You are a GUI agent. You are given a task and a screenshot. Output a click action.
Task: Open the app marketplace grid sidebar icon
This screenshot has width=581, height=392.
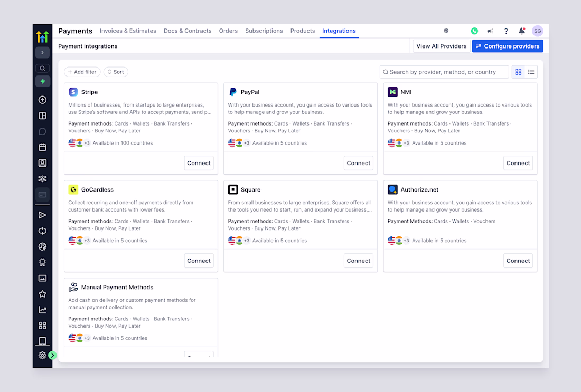point(42,326)
